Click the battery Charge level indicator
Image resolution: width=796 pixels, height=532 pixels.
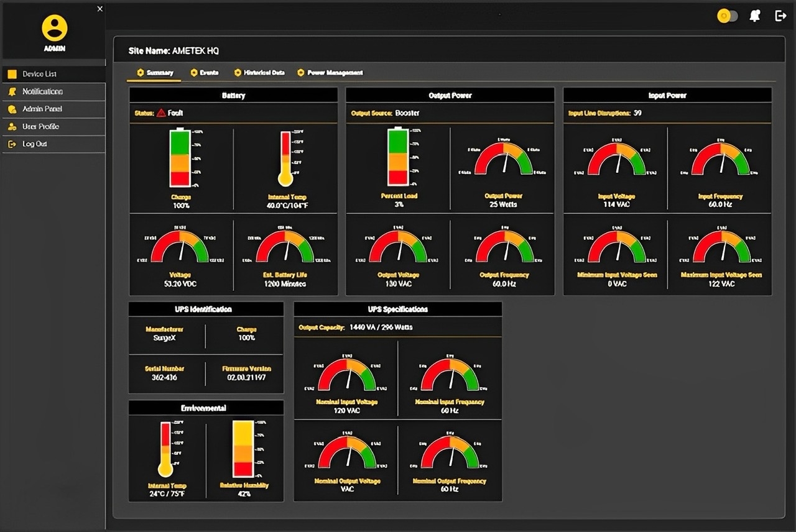[x=181, y=157]
